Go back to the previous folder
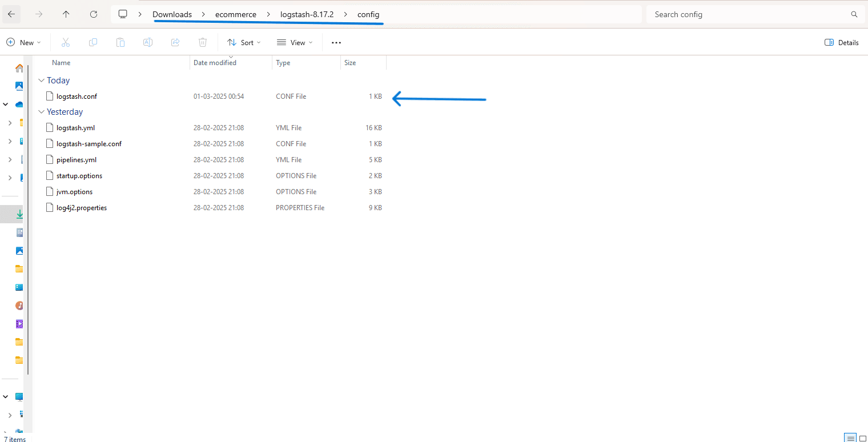 pos(11,14)
